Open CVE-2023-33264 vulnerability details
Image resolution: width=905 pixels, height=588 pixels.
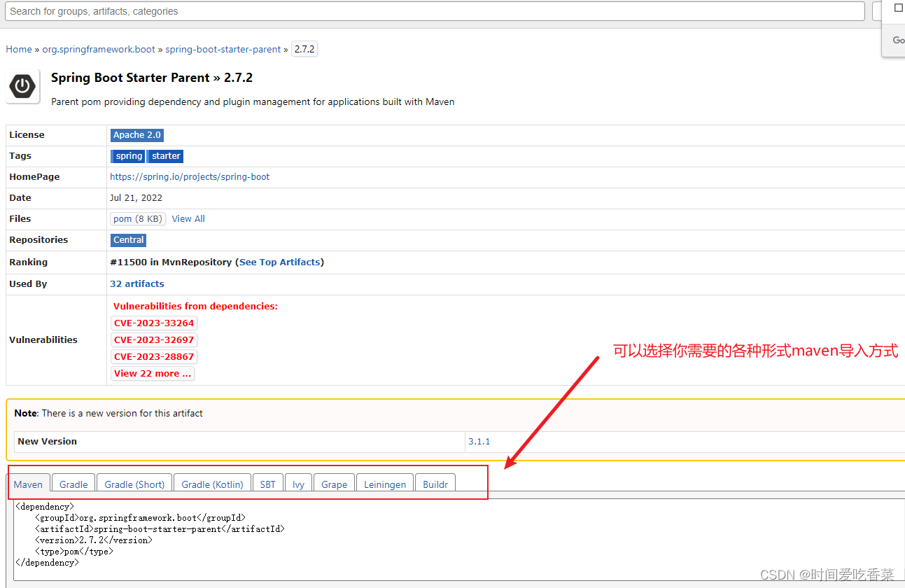[x=154, y=323]
